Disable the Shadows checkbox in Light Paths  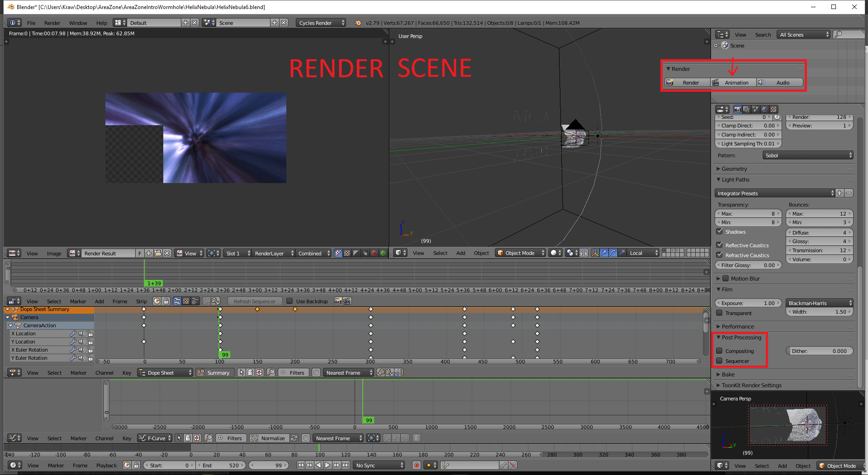pyautogui.click(x=720, y=231)
